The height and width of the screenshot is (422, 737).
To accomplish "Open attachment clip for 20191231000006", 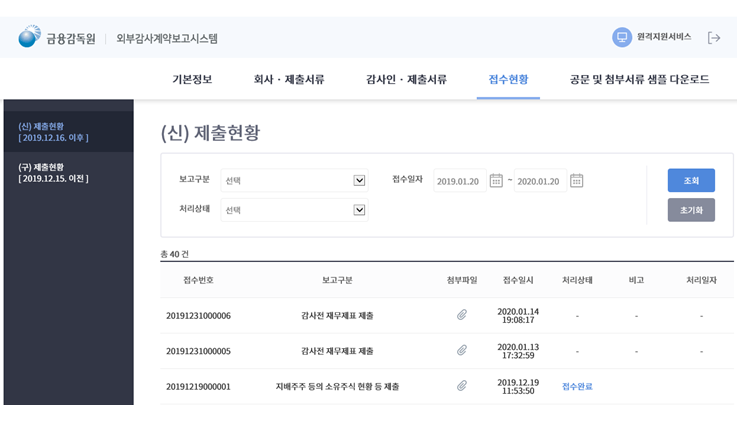I will click(x=462, y=315).
